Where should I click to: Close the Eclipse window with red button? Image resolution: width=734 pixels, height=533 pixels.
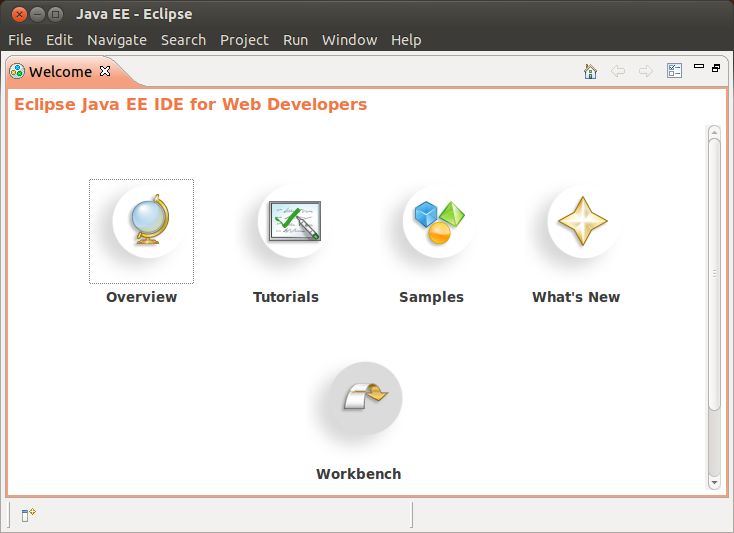pos(19,15)
